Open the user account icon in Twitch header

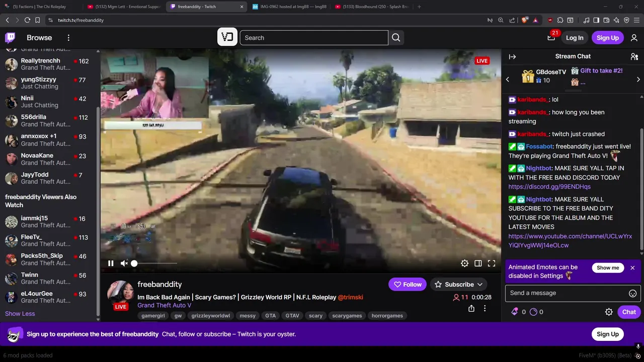click(x=634, y=38)
